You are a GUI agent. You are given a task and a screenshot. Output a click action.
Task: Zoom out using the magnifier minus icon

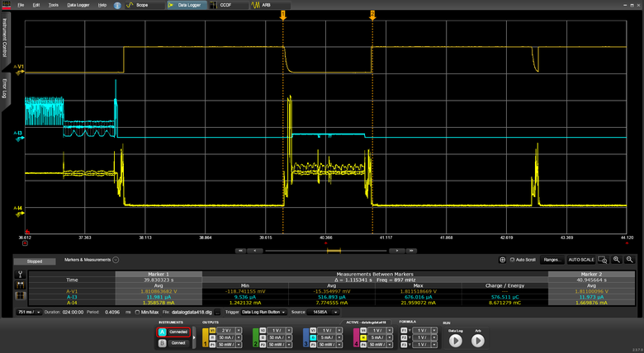630,260
